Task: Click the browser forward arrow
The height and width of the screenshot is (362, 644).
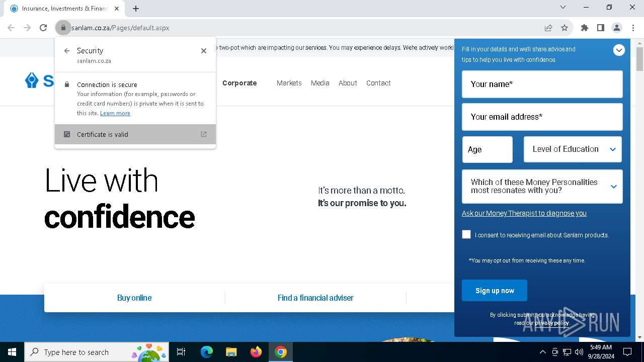Action: [27, 28]
